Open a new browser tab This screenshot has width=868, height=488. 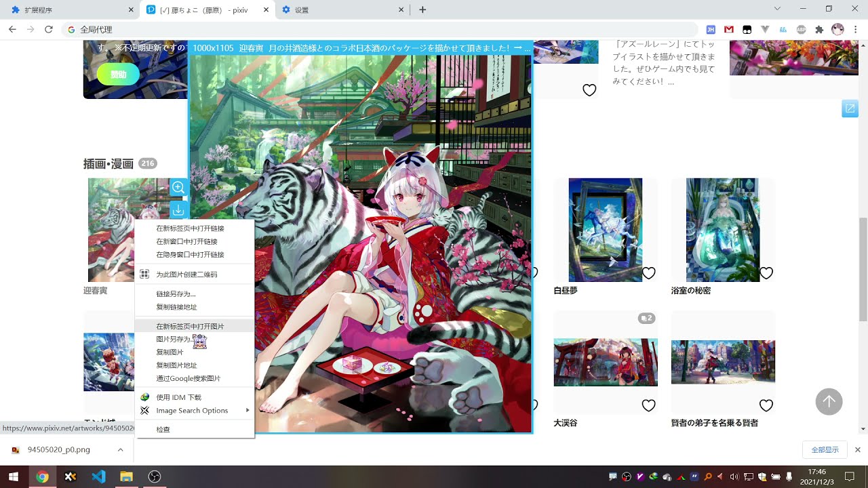click(422, 9)
